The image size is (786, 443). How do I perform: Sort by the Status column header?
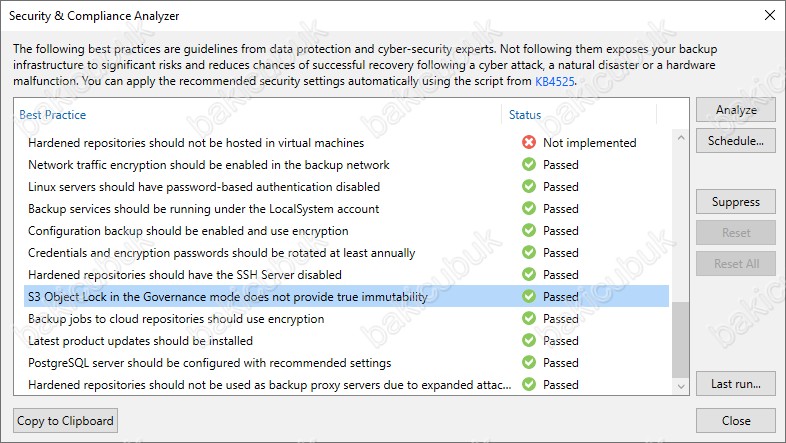[x=525, y=115]
